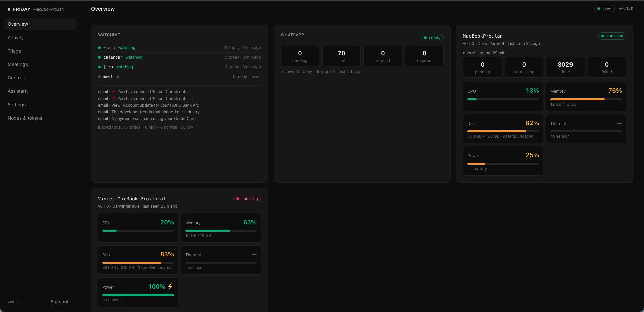Screen dimensions: 644x312
Task: Click the live status badge
Action: point(604,9)
